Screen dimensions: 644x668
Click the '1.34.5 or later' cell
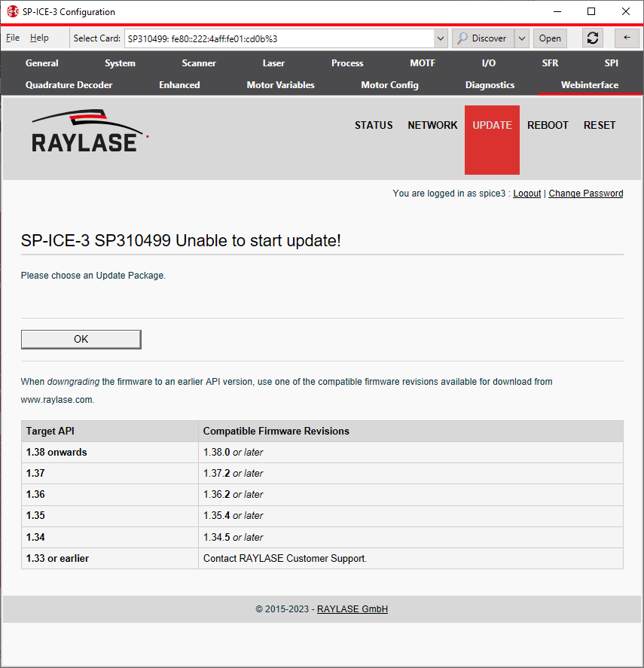(411, 537)
